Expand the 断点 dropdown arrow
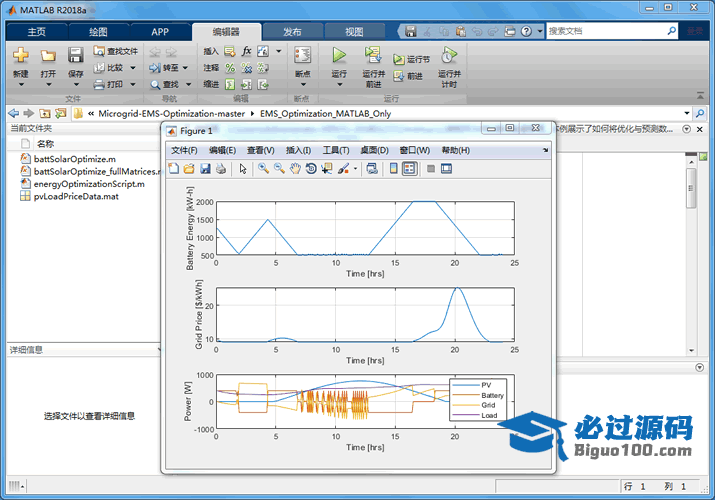 tap(302, 85)
